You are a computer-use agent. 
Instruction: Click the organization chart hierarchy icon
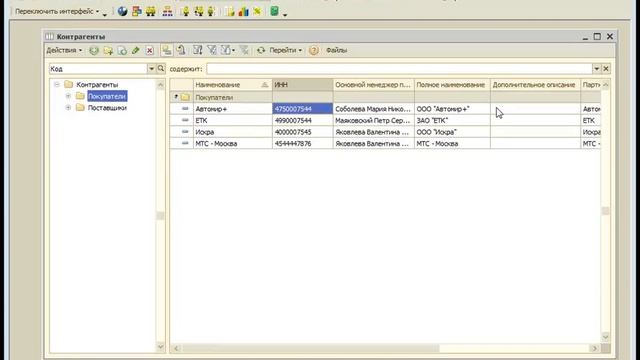(167, 11)
